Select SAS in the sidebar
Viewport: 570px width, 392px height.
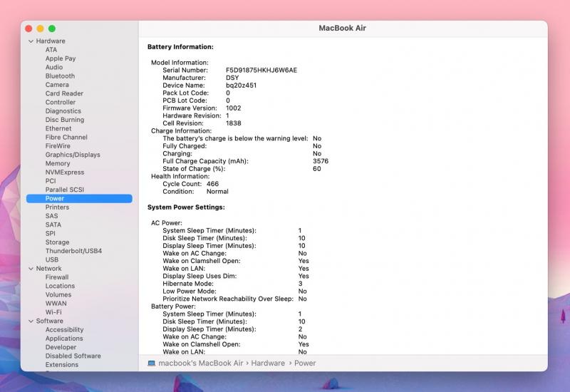click(x=51, y=216)
